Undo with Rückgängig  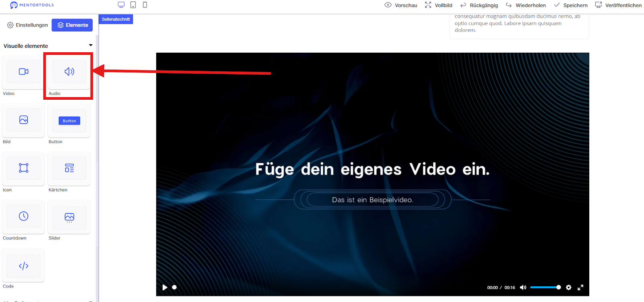pos(479,5)
